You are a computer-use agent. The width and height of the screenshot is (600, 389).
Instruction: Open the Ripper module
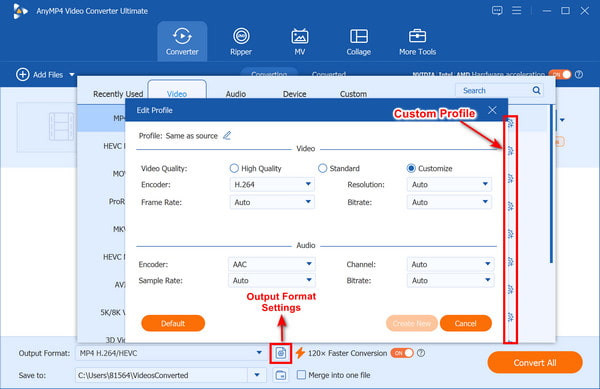(x=241, y=41)
